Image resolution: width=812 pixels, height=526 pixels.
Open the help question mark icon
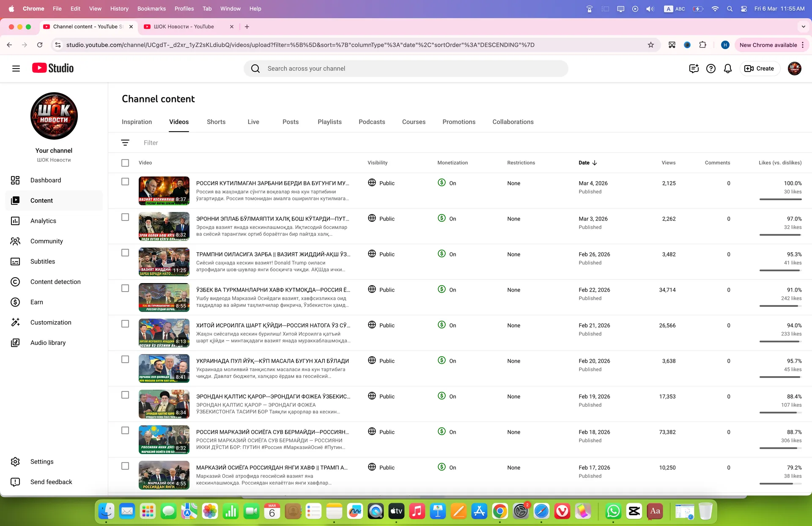click(711, 69)
